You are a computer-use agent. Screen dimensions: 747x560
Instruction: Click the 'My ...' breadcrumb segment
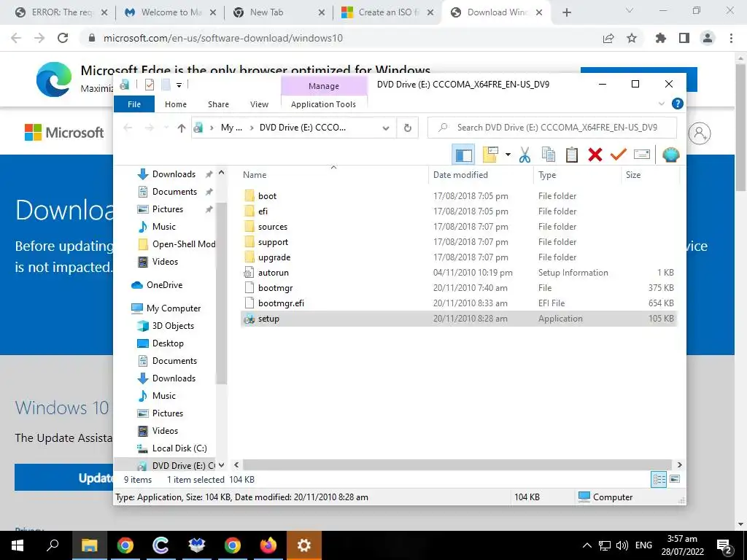point(231,128)
